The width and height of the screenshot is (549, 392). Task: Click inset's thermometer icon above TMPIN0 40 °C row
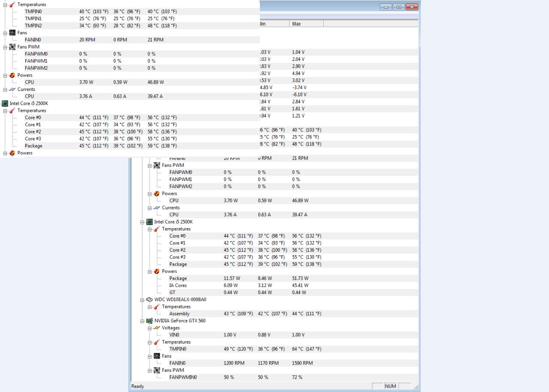[x=12, y=4]
